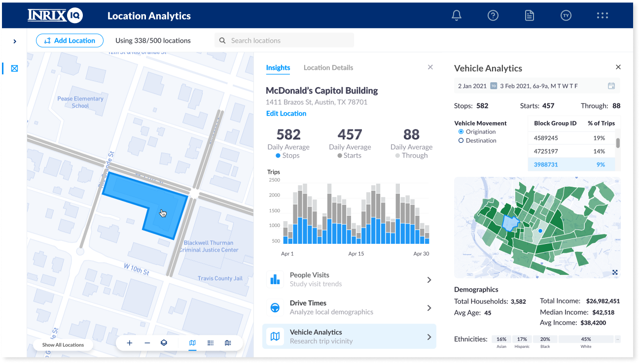Open the TY user profile avatar
The width and height of the screenshot is (640, 364).
[x=566, y=15]
